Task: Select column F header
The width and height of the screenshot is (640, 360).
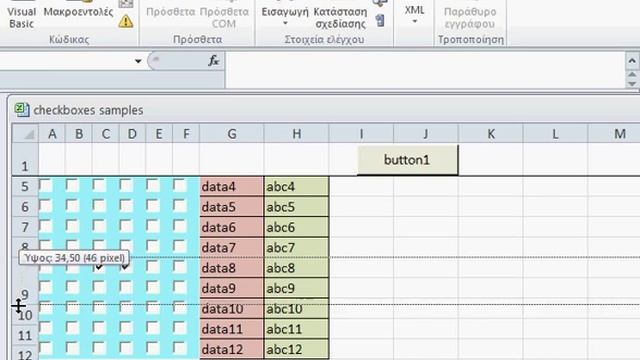Action: (186, 133)
